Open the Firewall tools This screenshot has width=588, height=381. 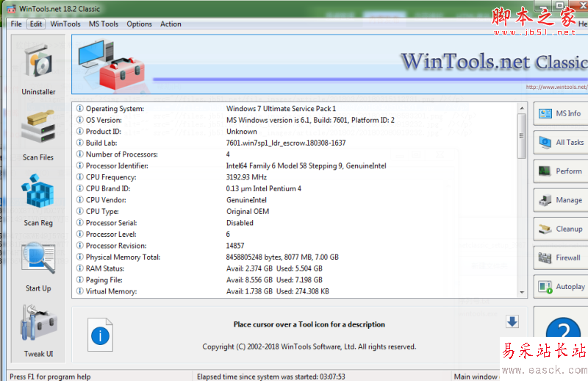pos(561,258)
